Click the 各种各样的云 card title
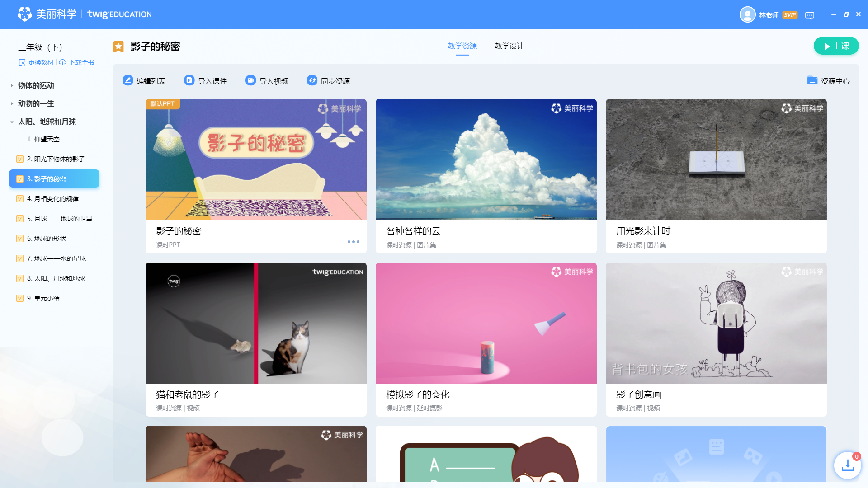This screenshot has width=868, height=488. tap(413, 231)
